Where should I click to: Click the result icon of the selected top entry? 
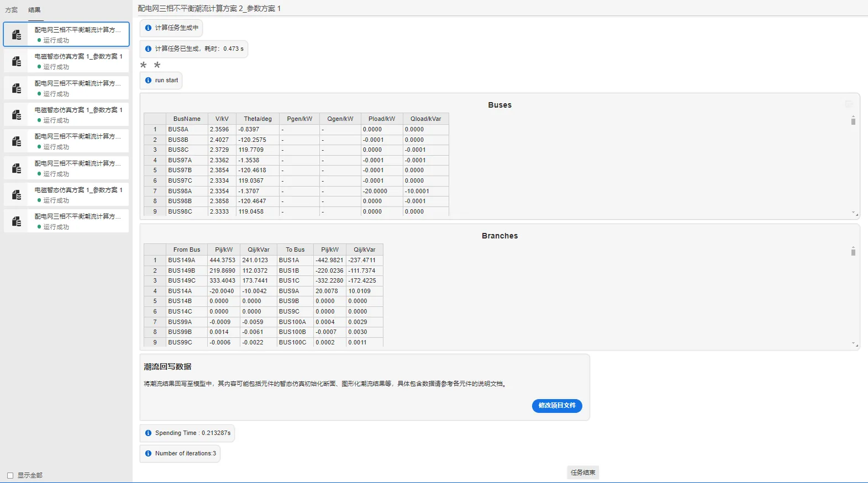point(17,35)
